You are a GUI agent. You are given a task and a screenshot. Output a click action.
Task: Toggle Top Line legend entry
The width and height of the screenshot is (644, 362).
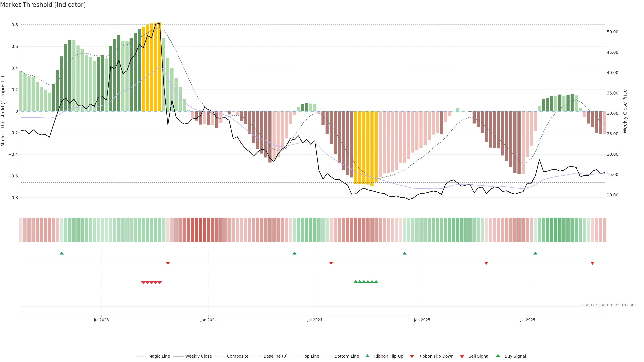click(x=311, y=356)
